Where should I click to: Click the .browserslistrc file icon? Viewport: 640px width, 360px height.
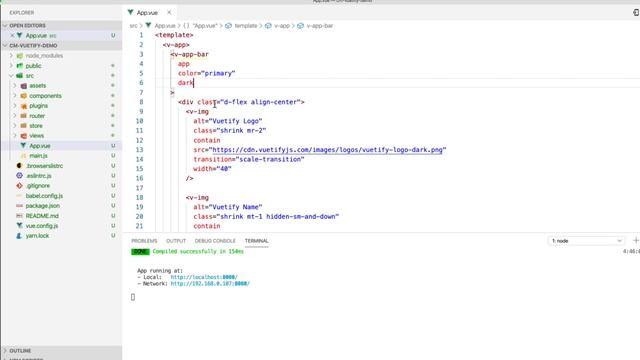(19, 166)
